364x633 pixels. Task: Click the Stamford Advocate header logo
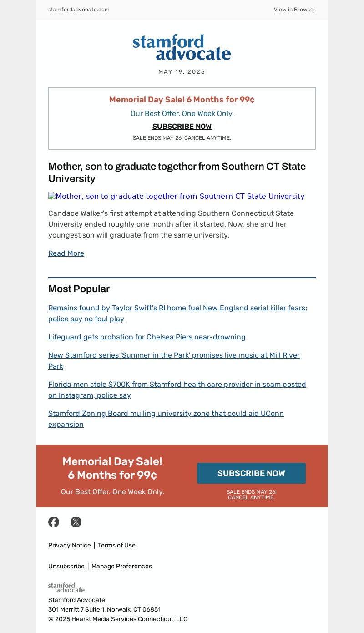pos(182,47)
